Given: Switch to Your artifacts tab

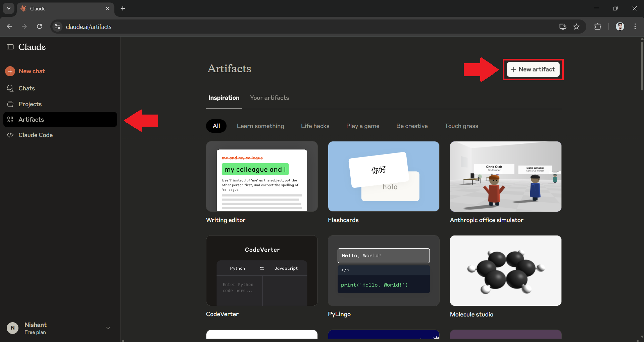Looking at the screenshot, I should point(269,98).
